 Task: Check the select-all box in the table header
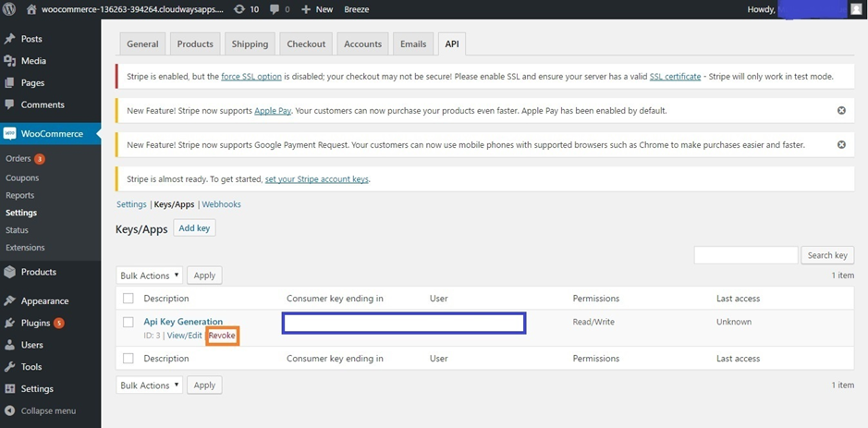click(x=128, y=299)
